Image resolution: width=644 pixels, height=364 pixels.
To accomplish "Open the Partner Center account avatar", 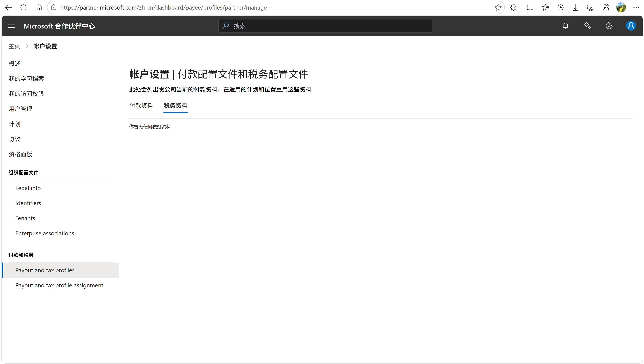I will coord(631,26).
